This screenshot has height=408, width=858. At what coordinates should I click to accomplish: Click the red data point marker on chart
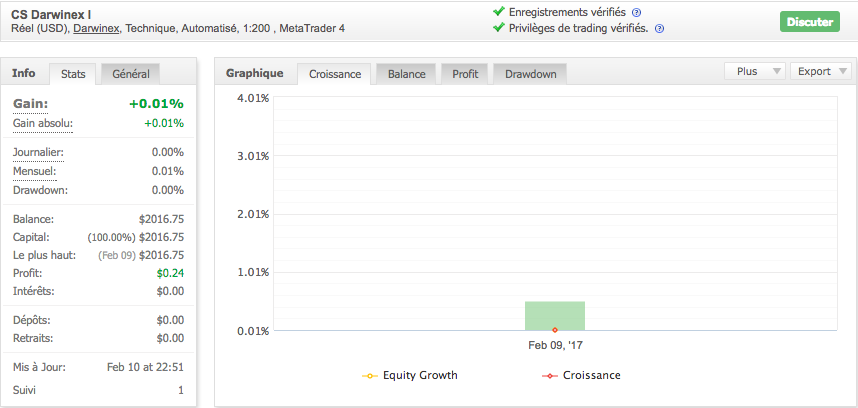pyautogui.click(x=555, y=329)
